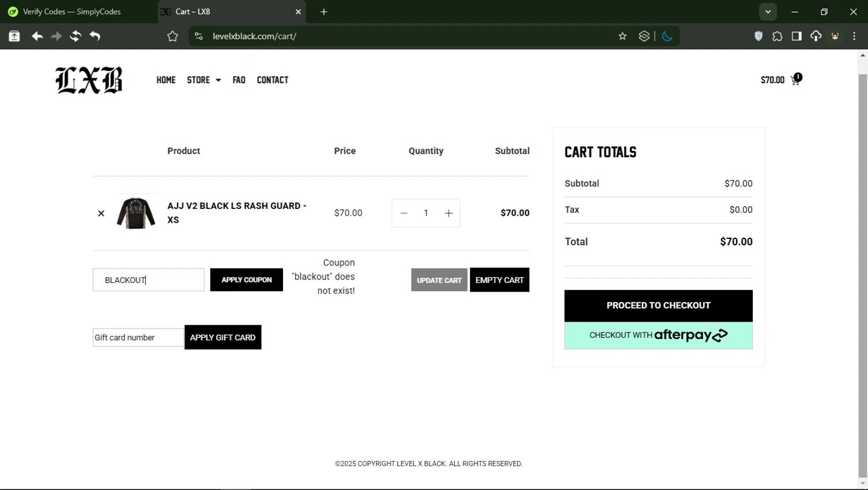
Task: Click Update Cart button
Action: 439,280
